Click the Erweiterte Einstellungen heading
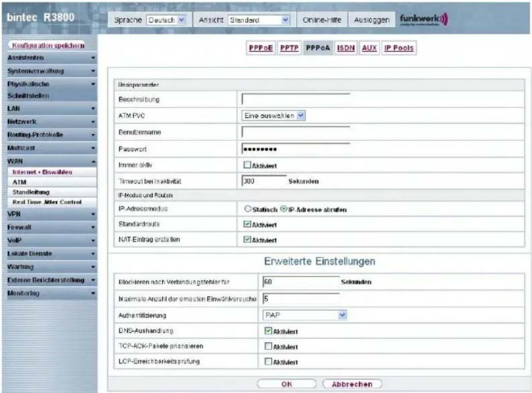Screen dimensions: 532x393 coord(320,262)
